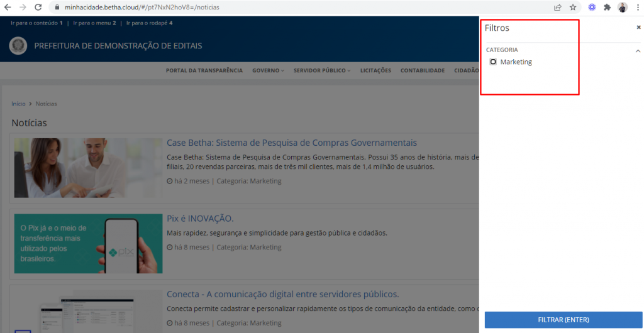Open the Conecta news headline

click(x=283, y=295)
